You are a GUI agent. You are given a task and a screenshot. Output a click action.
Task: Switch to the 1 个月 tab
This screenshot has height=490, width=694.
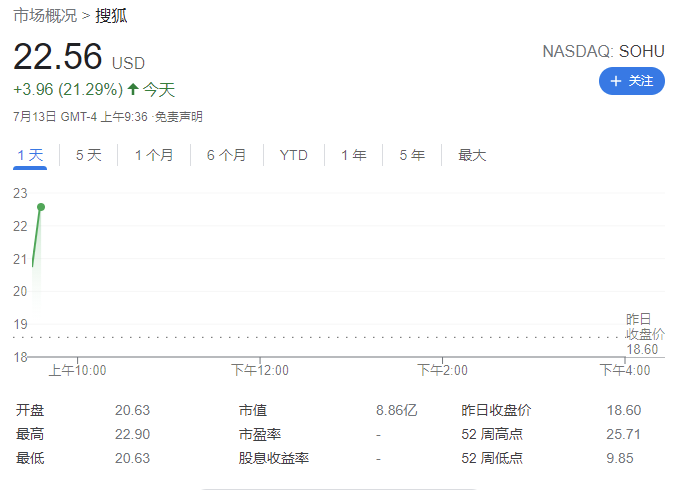tap(154, 155)
